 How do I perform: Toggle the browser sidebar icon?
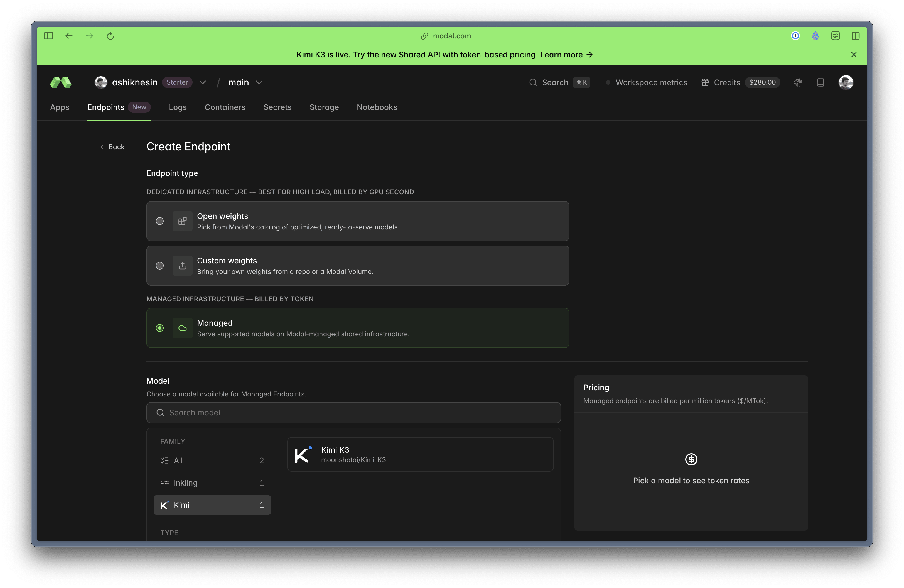tap(48, 36)
